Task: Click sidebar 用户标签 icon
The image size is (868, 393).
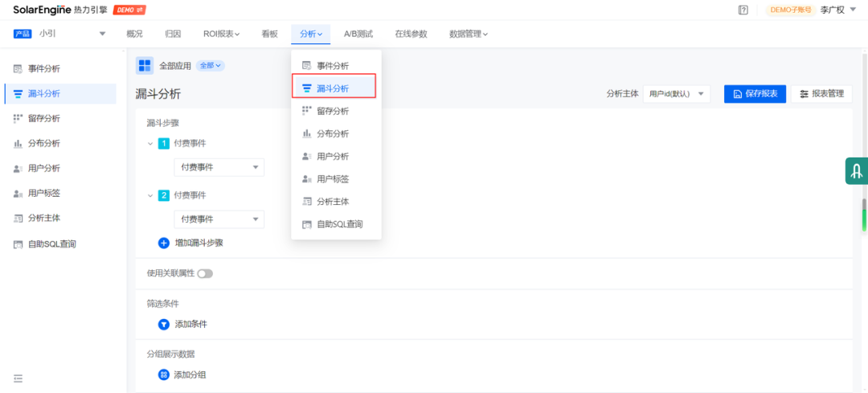Action: click(18, 193)
